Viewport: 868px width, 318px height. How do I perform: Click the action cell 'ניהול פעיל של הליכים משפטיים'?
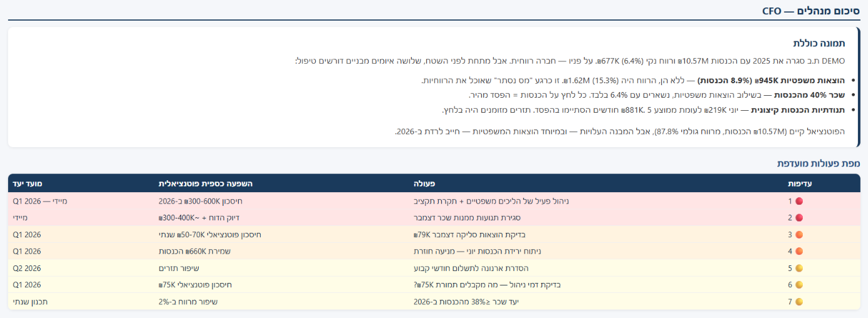[491, 202]
